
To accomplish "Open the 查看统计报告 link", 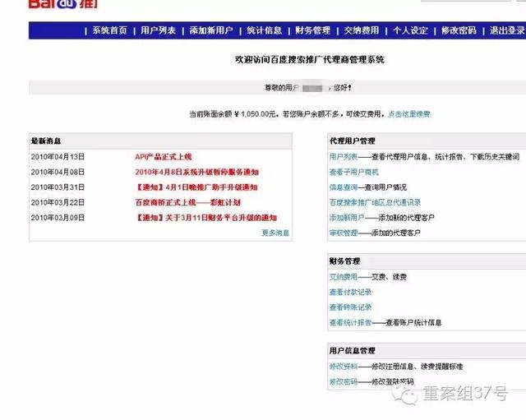I will (x=350, y=322).
